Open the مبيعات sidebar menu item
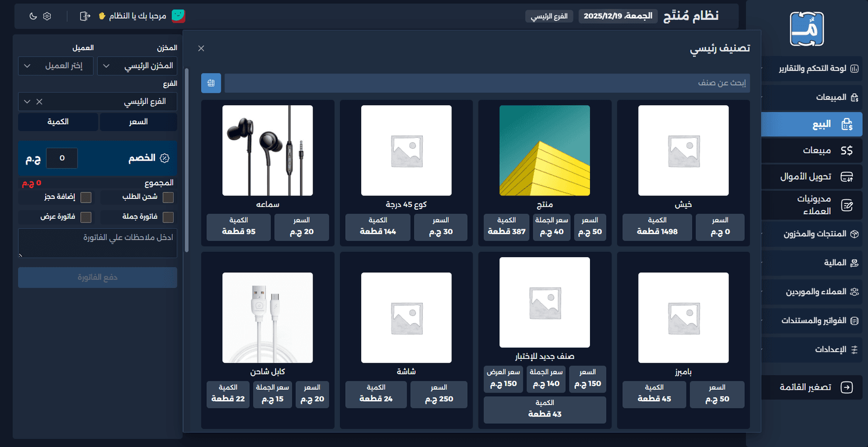Image resolution: width=868 pixels, height=447 pixels. (x=817, y=150)
